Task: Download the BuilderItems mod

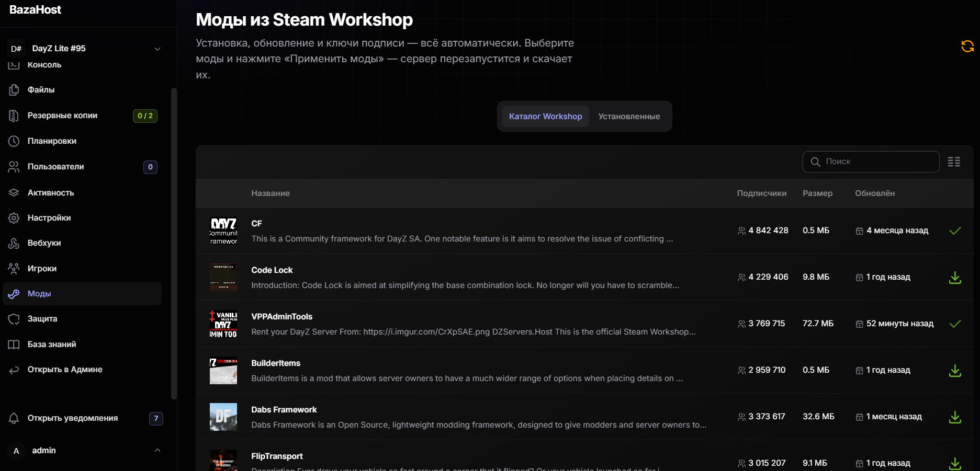Action: click(x=955, y=371)
